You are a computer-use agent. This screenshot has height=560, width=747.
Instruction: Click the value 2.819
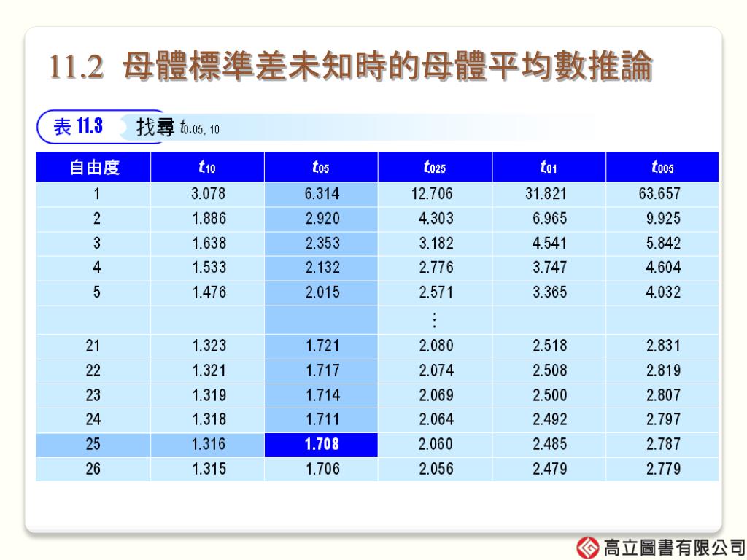point(663,370)
